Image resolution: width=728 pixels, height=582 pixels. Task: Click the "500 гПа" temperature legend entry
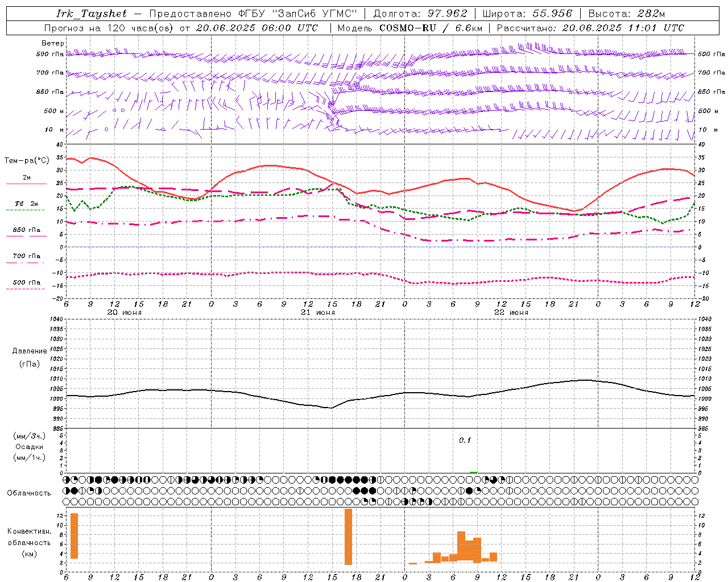click(27, 282)
